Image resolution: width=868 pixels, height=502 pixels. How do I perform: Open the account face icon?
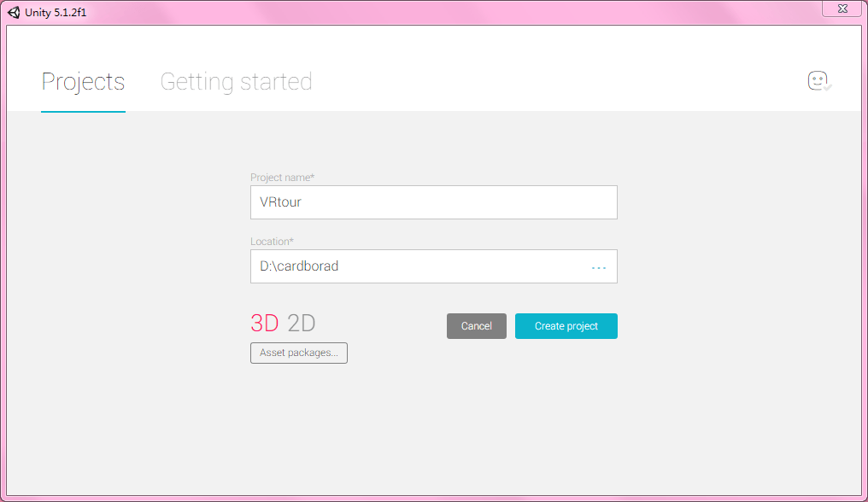point(819,81)
